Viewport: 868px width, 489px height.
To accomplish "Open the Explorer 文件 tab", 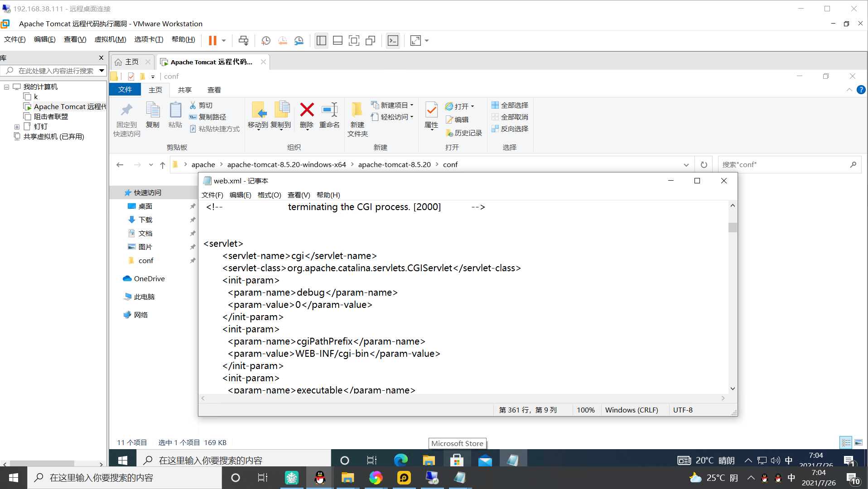I will click(x=125, y=90).
